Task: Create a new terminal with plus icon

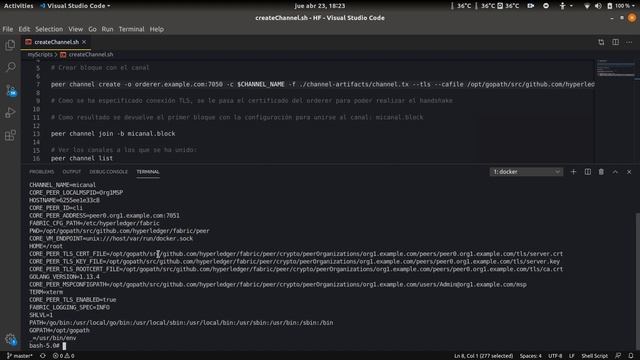Action: (x=573, y=172)
